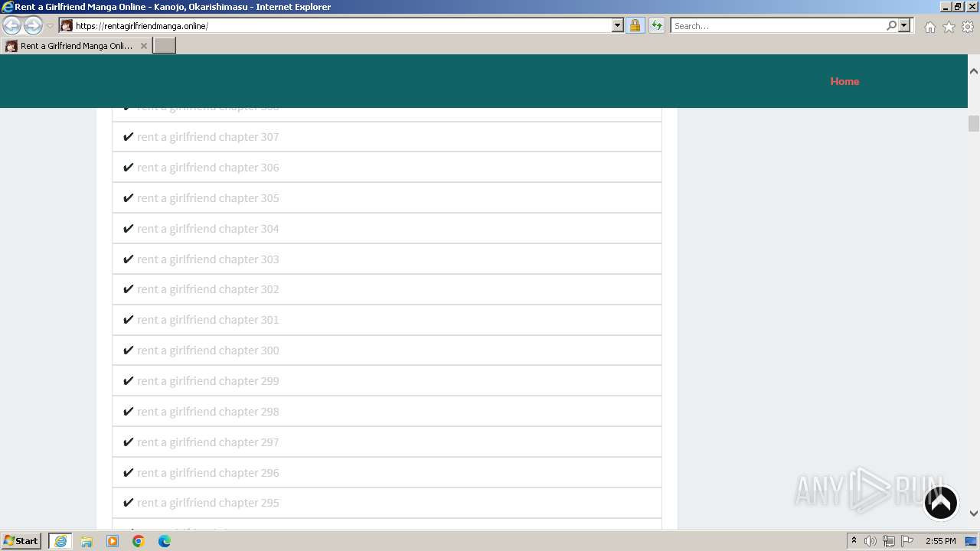Refresh the page with the reload icon
Viewport: 980px width, 551px height.
tap(656, 26)
